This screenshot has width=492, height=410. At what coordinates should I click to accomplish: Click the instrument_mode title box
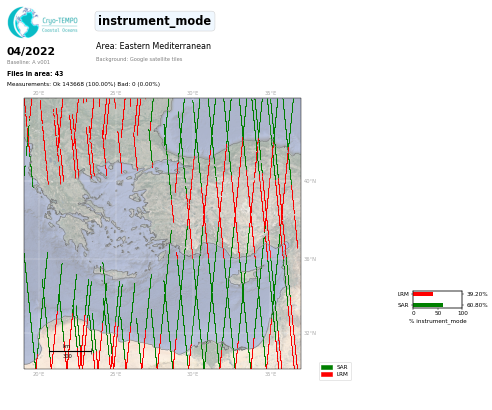click(x=155, y=21)
